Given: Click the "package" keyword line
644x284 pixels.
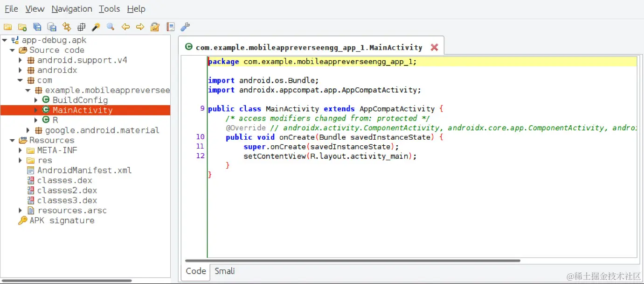Looking at the screenshot, I should (x=422, y=62).
